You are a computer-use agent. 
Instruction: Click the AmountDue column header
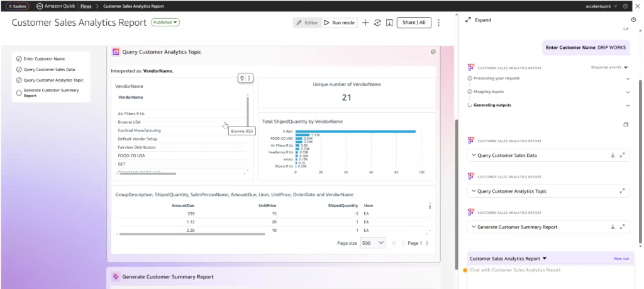pyautogui.click(x=183, y=205)
